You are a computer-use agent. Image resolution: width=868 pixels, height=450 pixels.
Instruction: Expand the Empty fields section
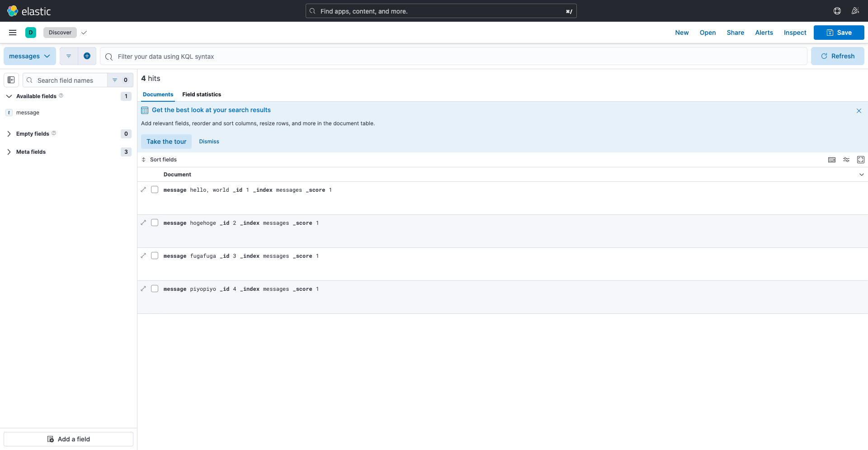coord(9,134)
